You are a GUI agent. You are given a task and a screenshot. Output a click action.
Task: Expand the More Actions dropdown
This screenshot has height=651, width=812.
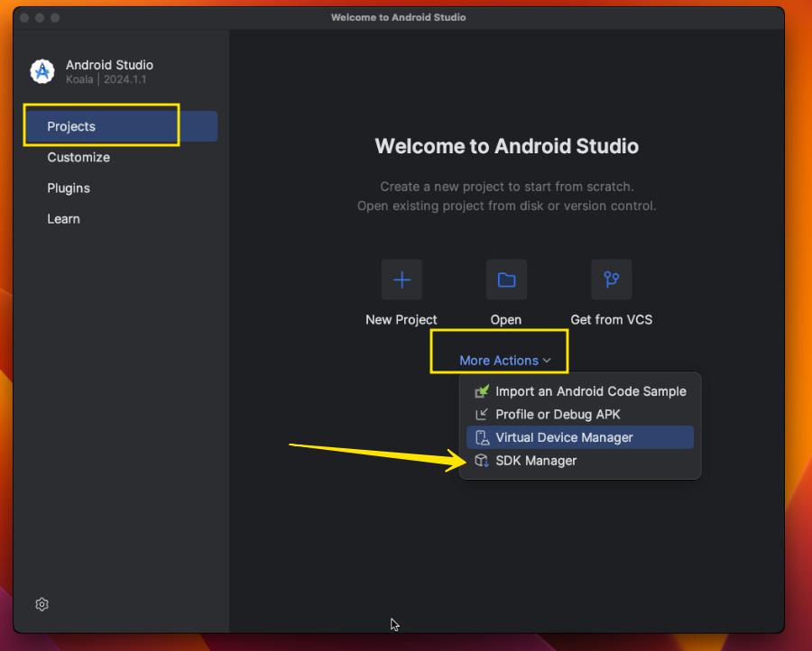click(x=505, y=361)
